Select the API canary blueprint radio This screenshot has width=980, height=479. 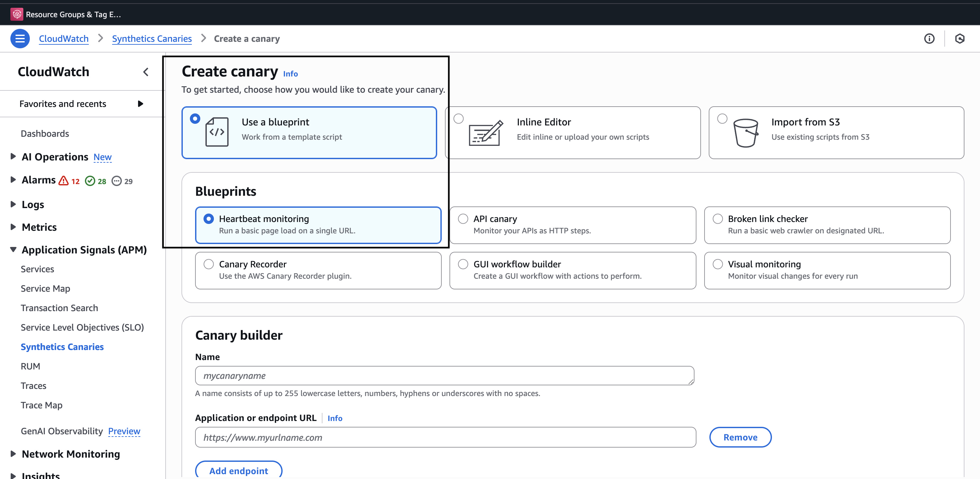pyautogui.click(x=463, y=219)
